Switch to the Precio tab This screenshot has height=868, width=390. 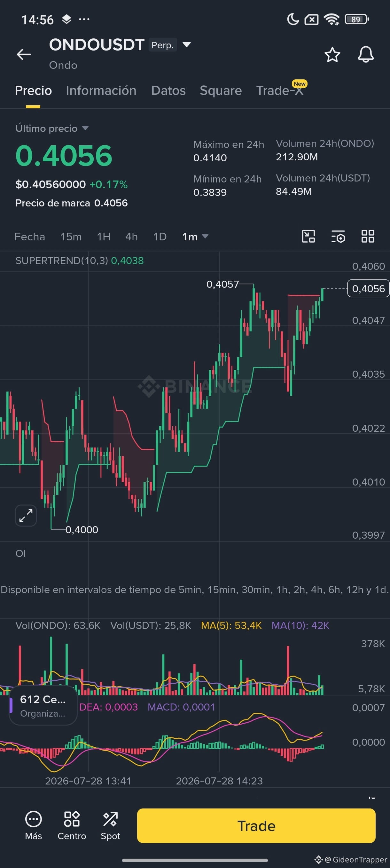(x=33, y=90)
